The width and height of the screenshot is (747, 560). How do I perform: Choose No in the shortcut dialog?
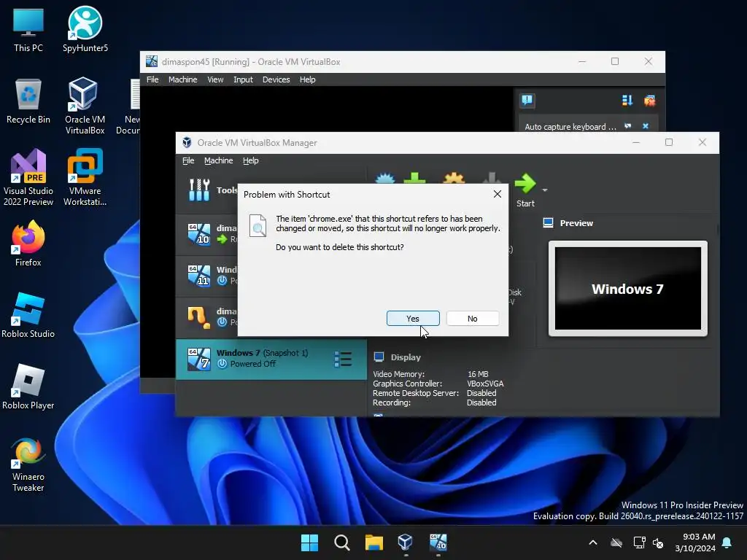(x=473, y=319)
